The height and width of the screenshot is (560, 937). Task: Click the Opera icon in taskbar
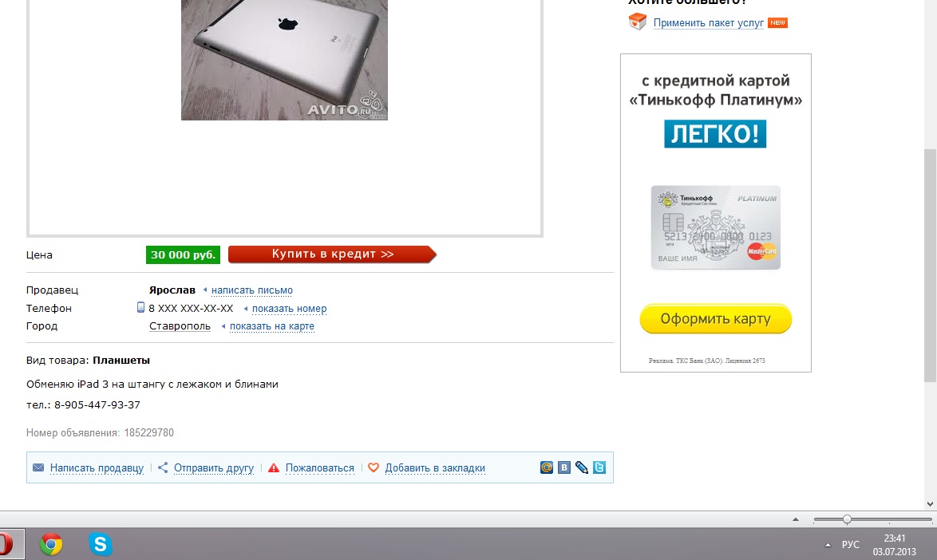6,544
